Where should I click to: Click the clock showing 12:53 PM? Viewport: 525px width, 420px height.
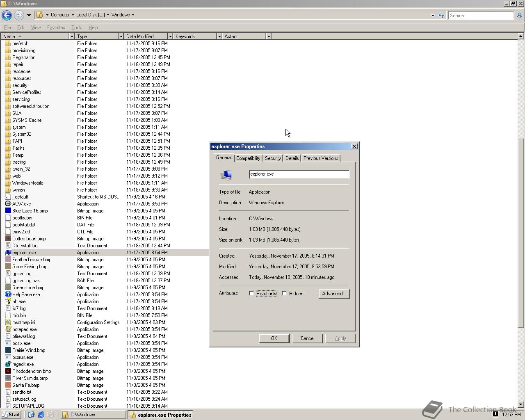pyautogui.click(x=511, y=415)
